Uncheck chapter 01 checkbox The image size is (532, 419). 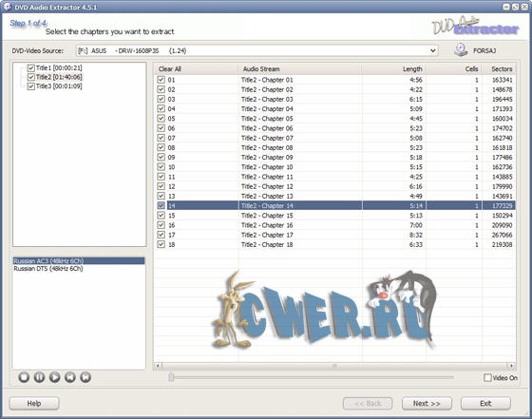(161, 80)
